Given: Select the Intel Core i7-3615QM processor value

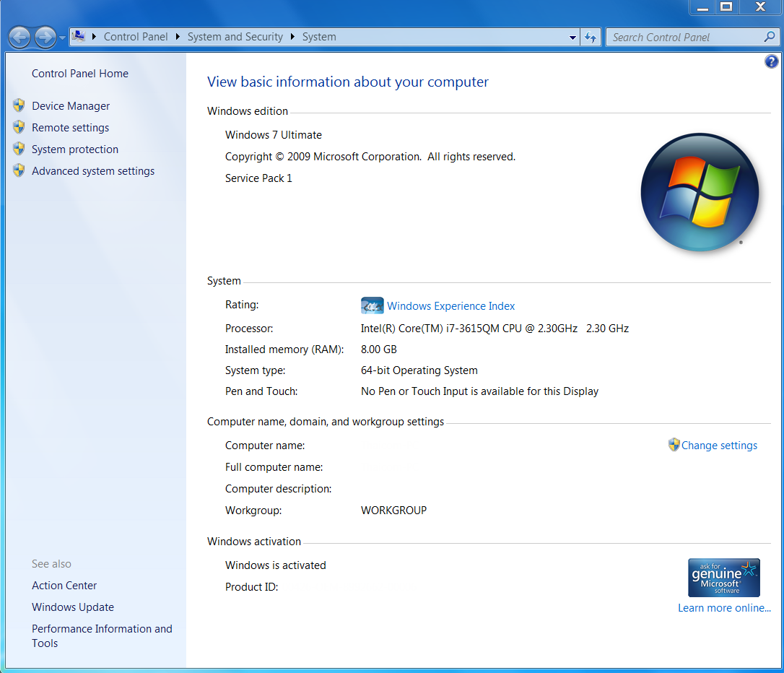Looking at the screenshot, I should coord(495,329).
